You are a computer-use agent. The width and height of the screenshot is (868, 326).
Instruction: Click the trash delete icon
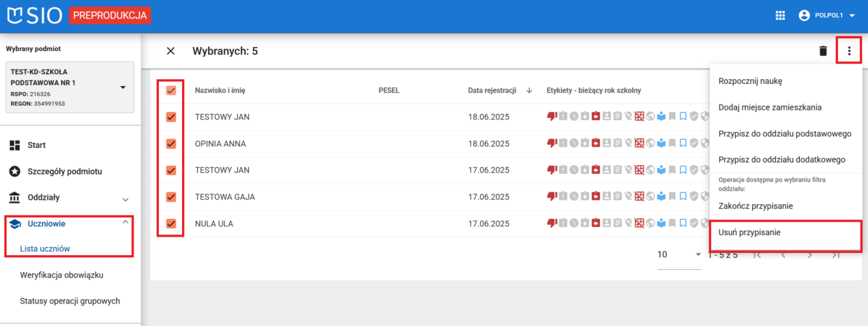823,51
